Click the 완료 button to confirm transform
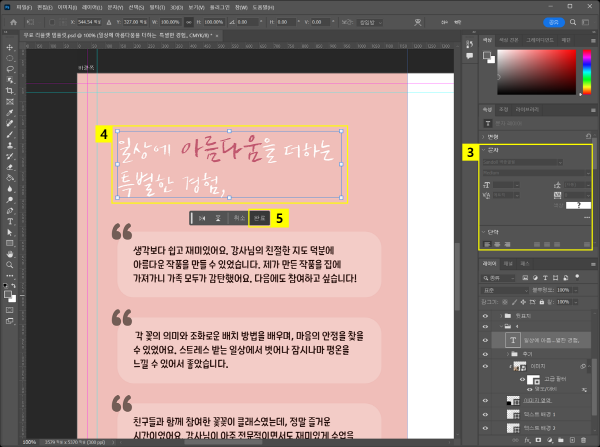The image size is (600, 447). 259,216
